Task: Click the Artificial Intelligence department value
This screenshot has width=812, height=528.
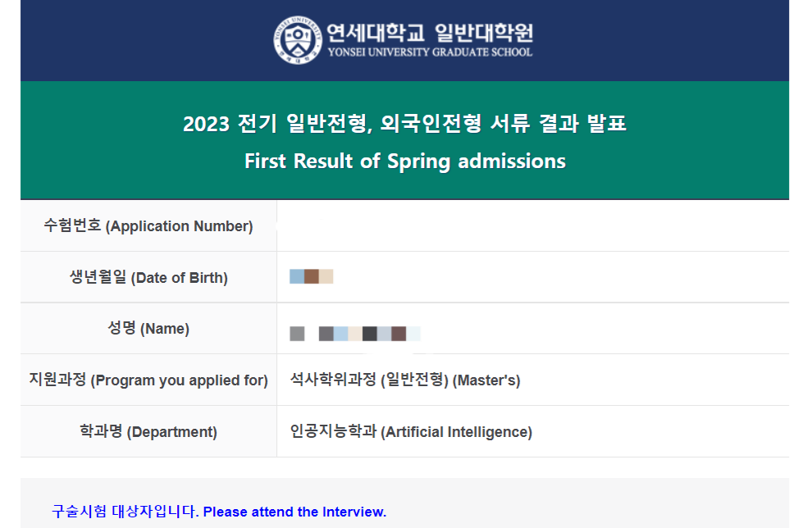Action: point(411,432)
